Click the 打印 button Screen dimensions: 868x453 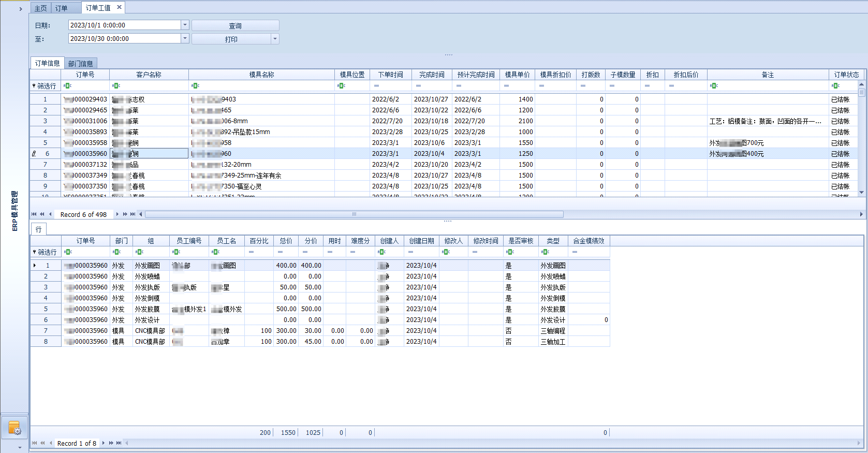[x=231, y=39]
